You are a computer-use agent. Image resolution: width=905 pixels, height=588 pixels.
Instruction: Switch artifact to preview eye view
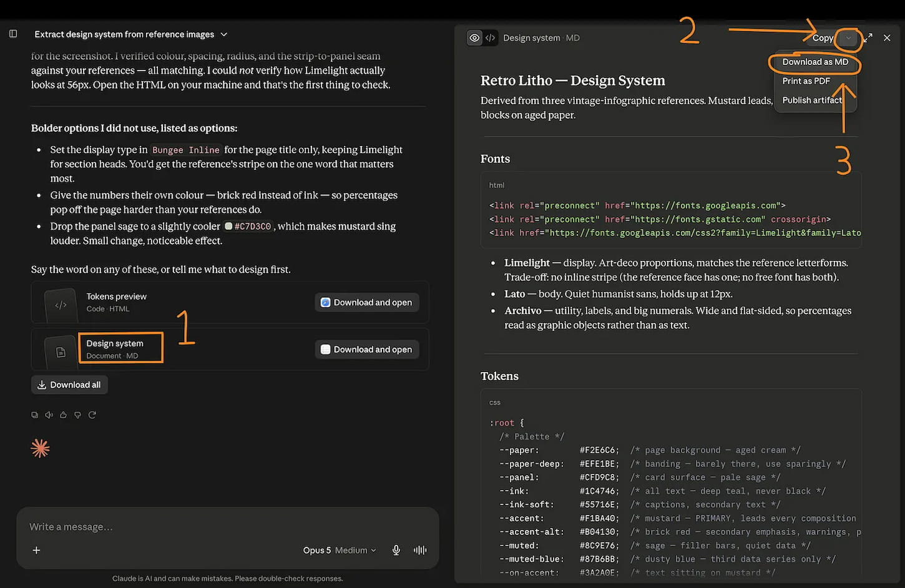click(x=474, y=38)
